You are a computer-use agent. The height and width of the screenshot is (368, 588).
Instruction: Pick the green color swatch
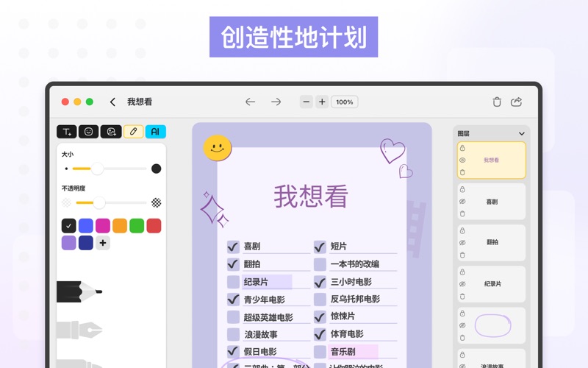pyautogui.click(x=137, y=226)
